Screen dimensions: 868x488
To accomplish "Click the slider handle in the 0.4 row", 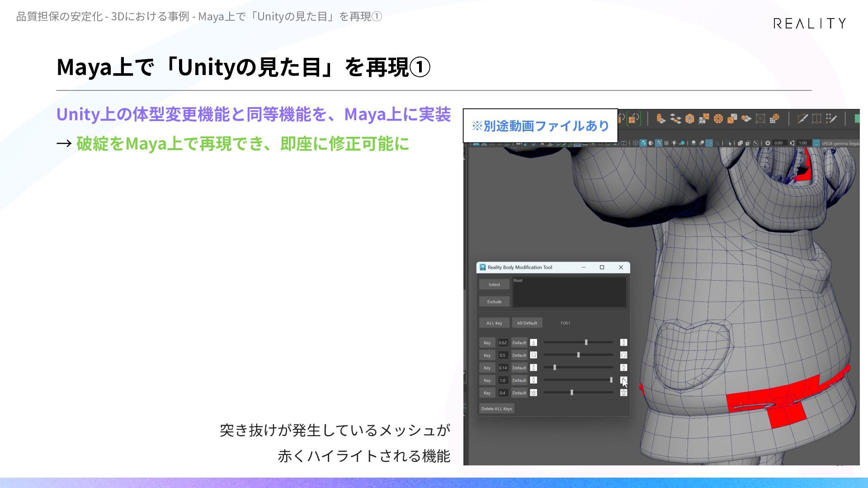I will tap(572, 393).
